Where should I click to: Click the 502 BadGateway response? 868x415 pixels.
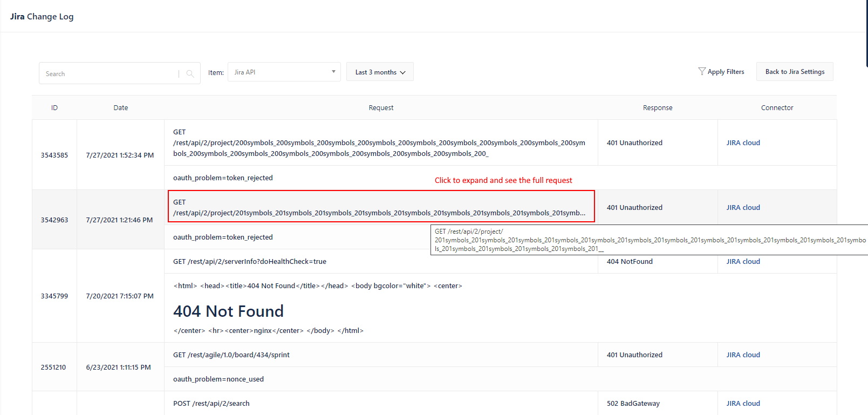pos(633,403)
